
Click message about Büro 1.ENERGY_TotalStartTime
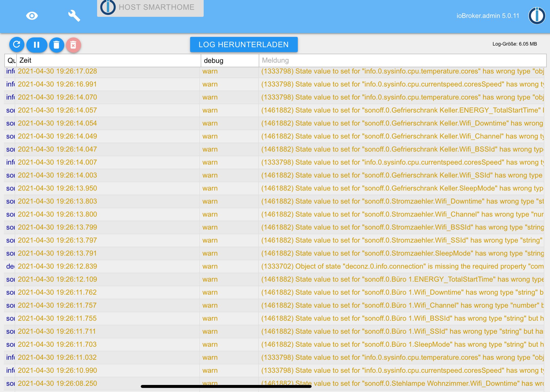[x=402, y=279]
